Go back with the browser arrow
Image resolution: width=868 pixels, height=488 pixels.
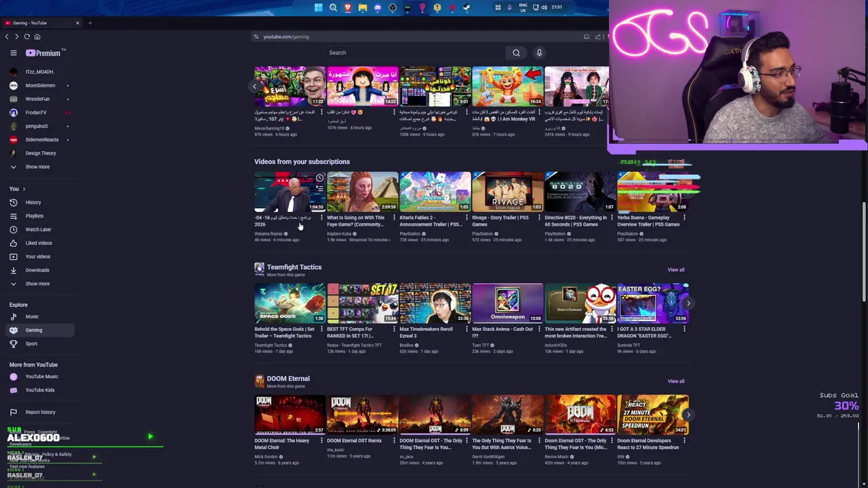(x=7, y=37)
